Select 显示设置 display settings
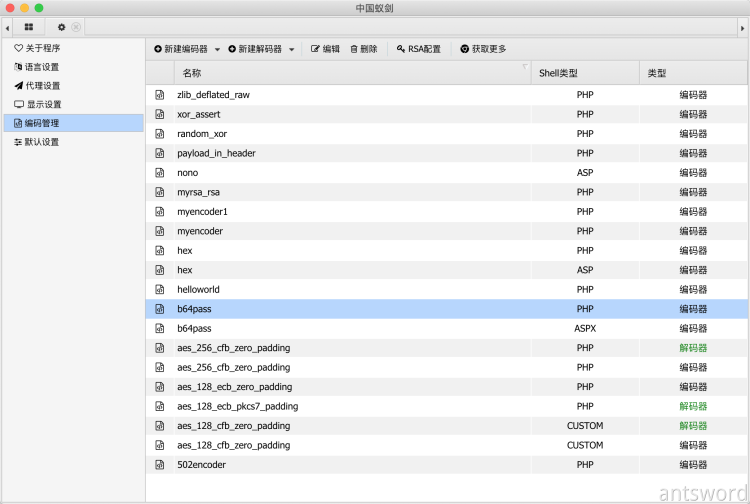The width and height of the screenshot is (750, 504). [37, 105]
